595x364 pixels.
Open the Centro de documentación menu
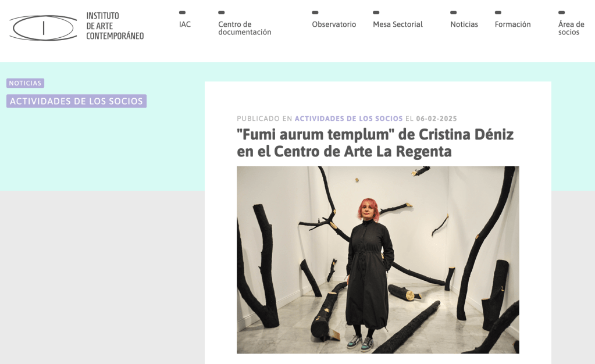(x=245, y=28)
